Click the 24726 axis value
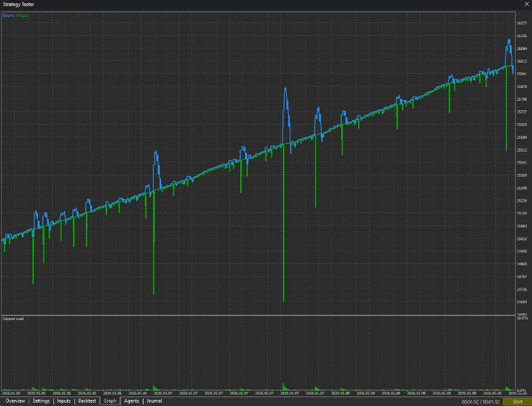The height and width of the screenshot is (406, 532). (x=522, y=289)
